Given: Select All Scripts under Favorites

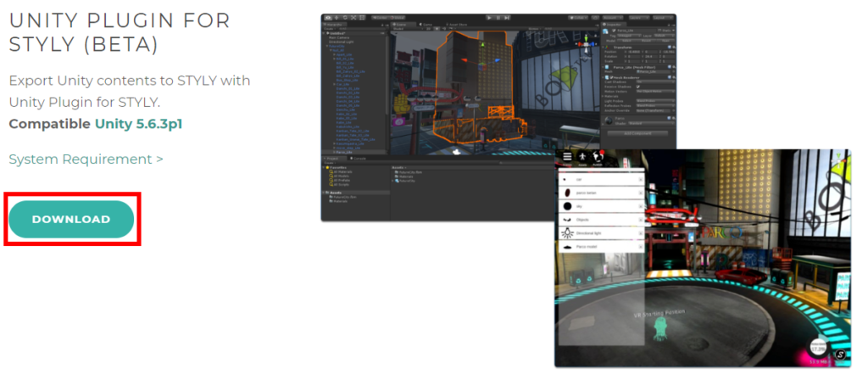Looking at the screenshot, I should pyautogui.click(x=339, y=184).
